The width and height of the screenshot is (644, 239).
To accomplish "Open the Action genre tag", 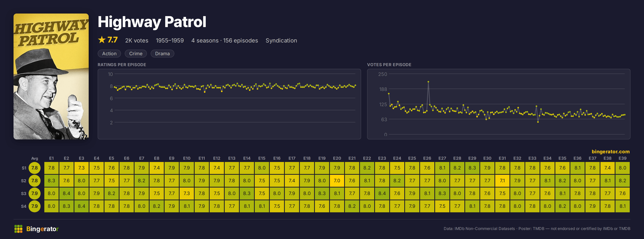I will pos(109,54).
